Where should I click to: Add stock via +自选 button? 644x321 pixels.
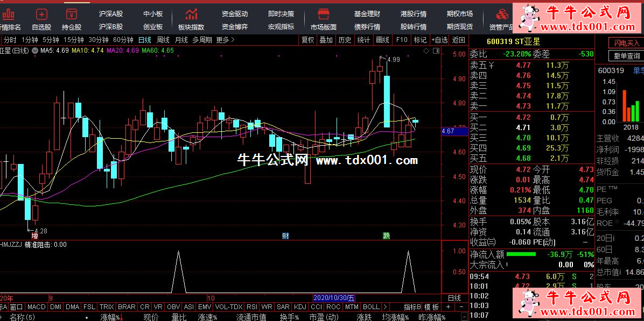click(439, 40)
